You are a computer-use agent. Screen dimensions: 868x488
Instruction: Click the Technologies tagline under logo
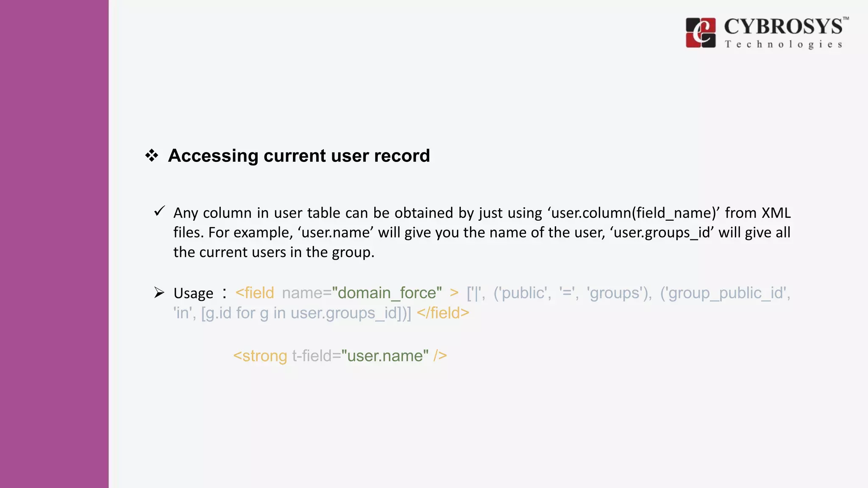pyautogui.click(x=783, y=44)
